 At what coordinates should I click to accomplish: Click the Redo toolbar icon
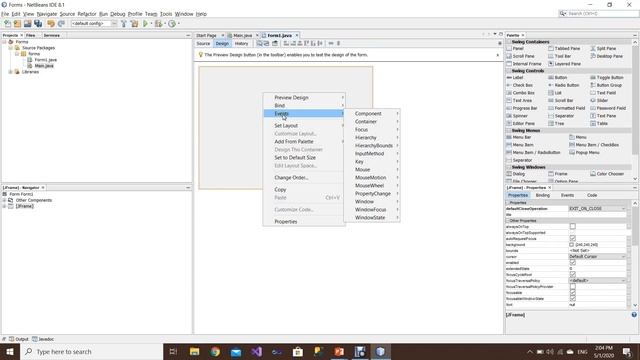pos(61,24)
